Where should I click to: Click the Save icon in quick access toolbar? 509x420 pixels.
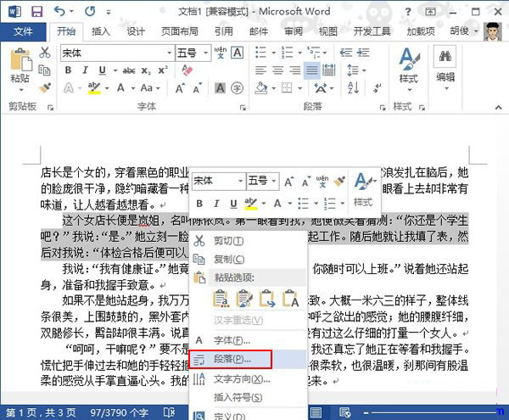[36, 11]
